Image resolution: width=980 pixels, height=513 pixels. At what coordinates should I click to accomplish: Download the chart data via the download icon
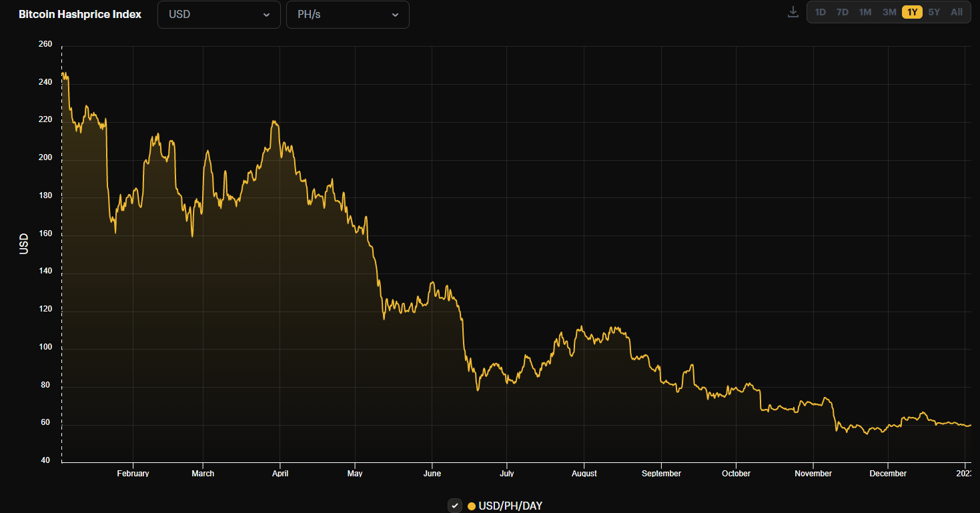pos(793,12)
